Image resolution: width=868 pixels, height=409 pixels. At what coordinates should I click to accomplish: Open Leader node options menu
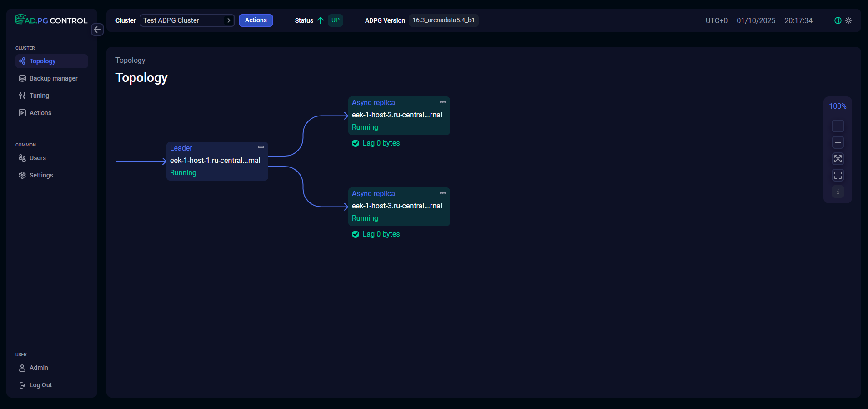[x=261, y=147]
